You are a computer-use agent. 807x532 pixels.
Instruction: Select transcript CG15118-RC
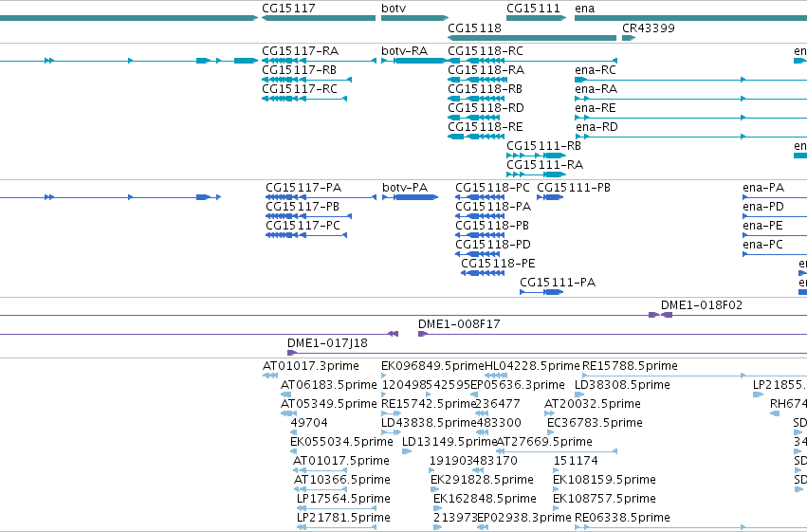[x=532, y=61]
